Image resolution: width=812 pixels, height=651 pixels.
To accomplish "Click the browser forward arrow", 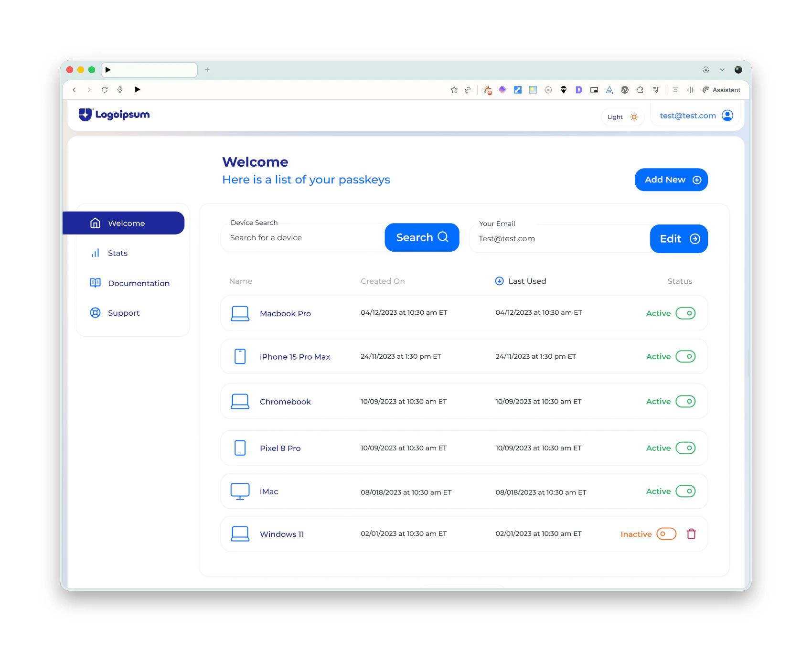I will pos(89,90).
